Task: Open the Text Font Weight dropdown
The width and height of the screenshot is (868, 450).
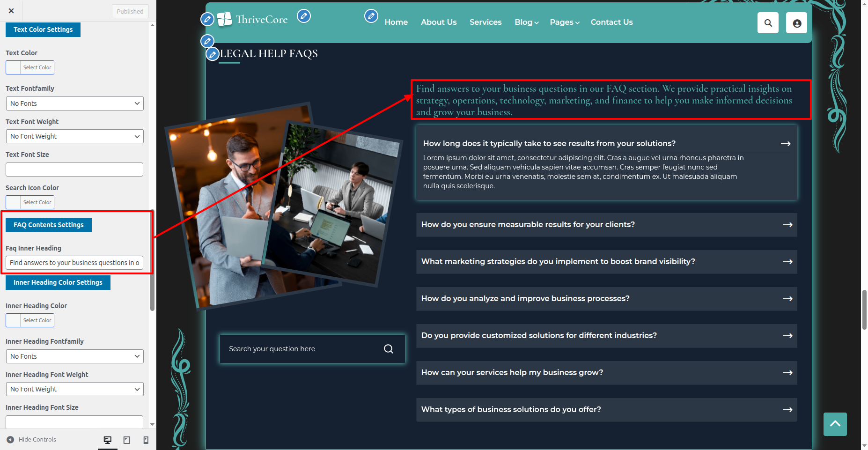Action: (74, 136)
